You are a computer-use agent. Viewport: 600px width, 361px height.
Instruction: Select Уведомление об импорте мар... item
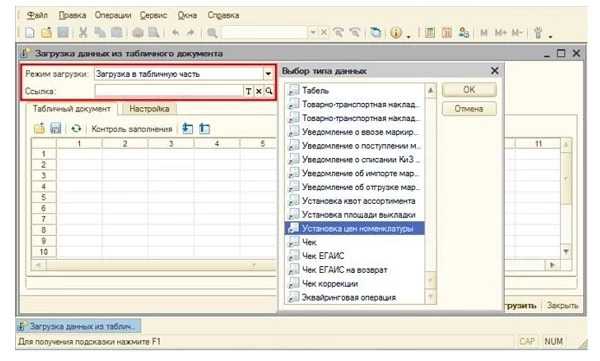click(x=355, y=173)
